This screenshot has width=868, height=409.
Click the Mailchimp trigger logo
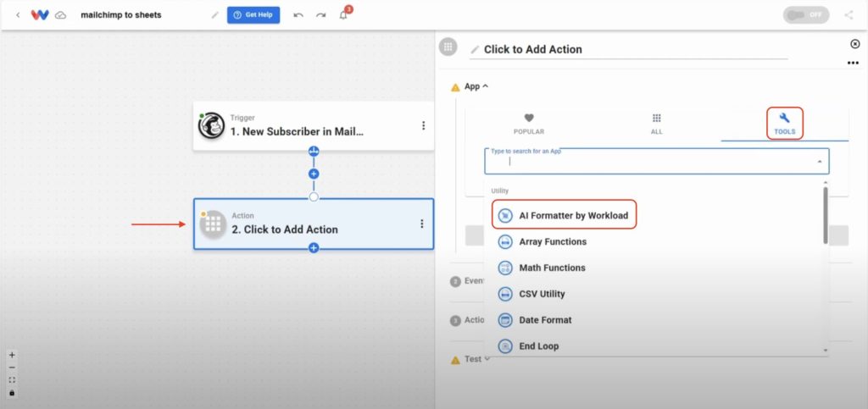pos(211,125)
